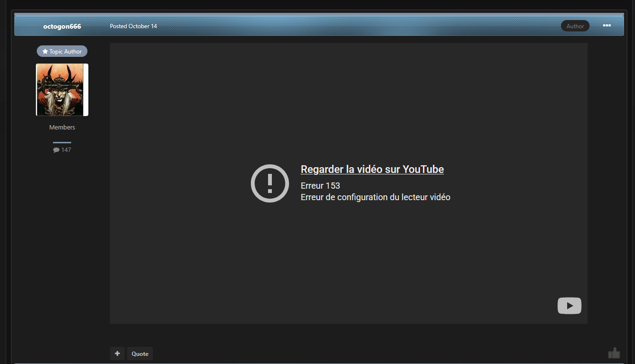Click the exclamation error icon in the player

(x=270, y=183)
